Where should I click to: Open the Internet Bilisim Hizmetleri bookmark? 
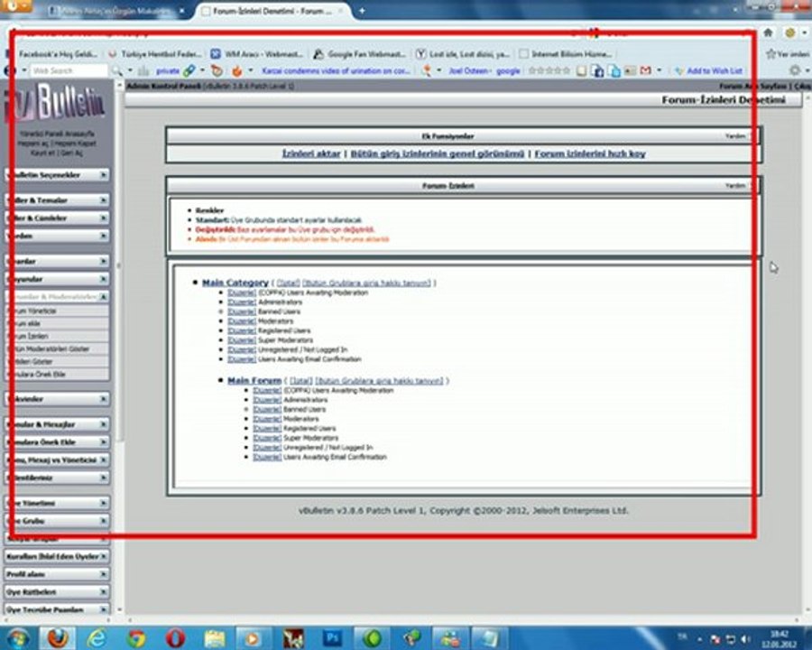point(566,54)
